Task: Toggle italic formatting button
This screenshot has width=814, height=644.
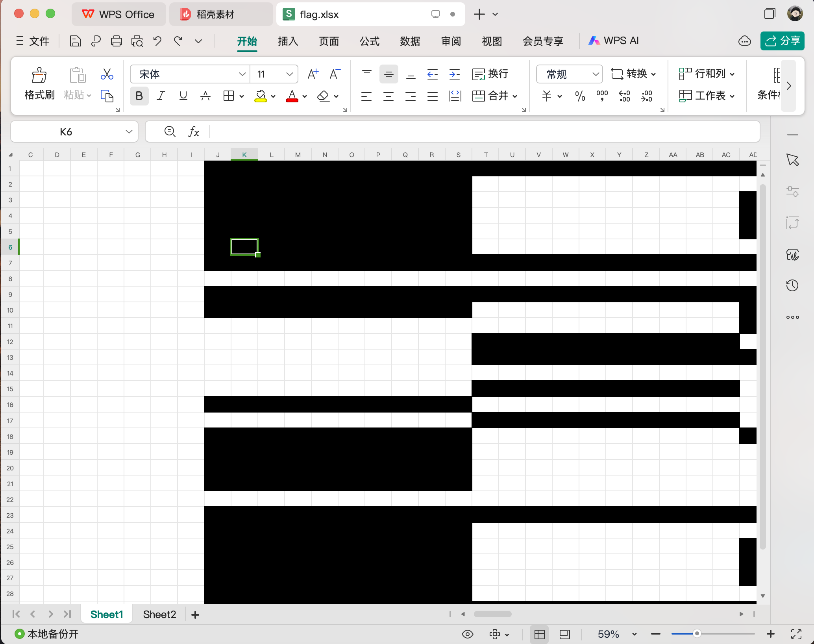Action: (161, 96)
